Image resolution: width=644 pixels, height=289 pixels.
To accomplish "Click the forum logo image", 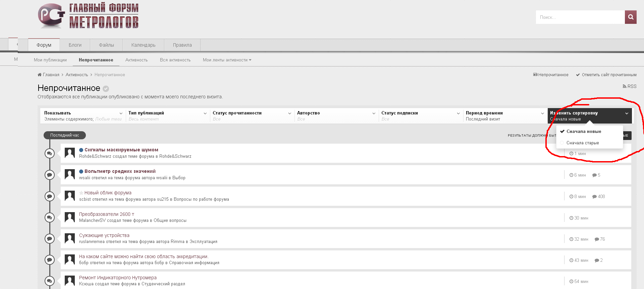I will pos(88,16).
